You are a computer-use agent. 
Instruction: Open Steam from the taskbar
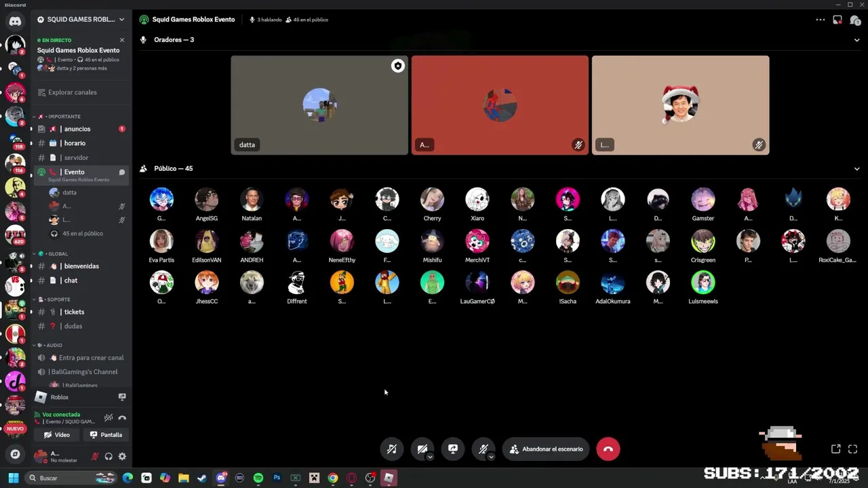click(x=202, y=478)
